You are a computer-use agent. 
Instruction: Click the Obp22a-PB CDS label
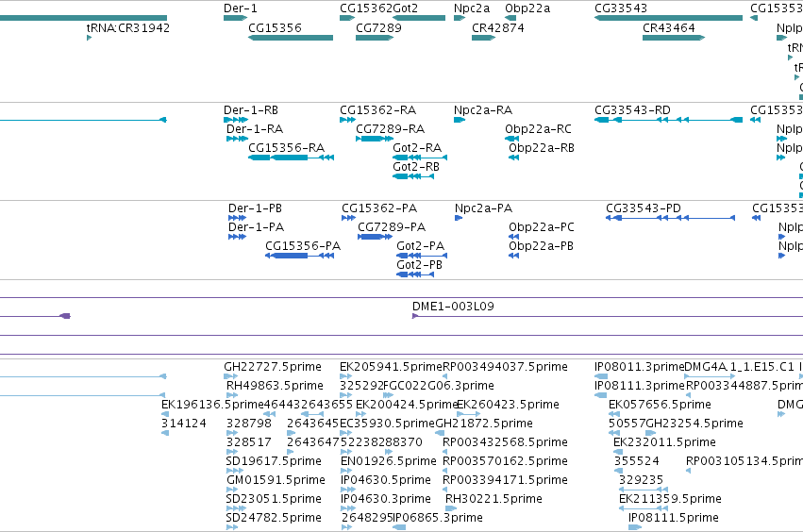pyautogui.click(x=541, y=246)
